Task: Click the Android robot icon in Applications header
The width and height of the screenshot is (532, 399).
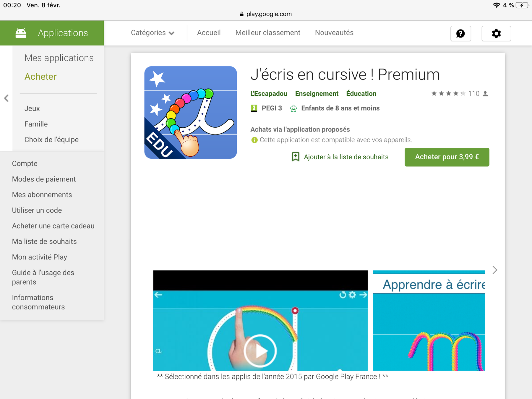Action: point(21,33)
